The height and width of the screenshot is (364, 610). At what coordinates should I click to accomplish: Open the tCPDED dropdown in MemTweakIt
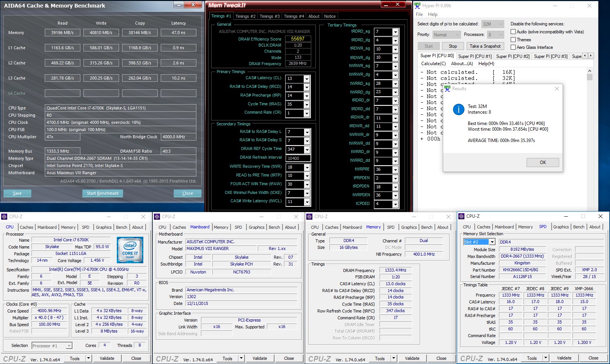[395, 204]
